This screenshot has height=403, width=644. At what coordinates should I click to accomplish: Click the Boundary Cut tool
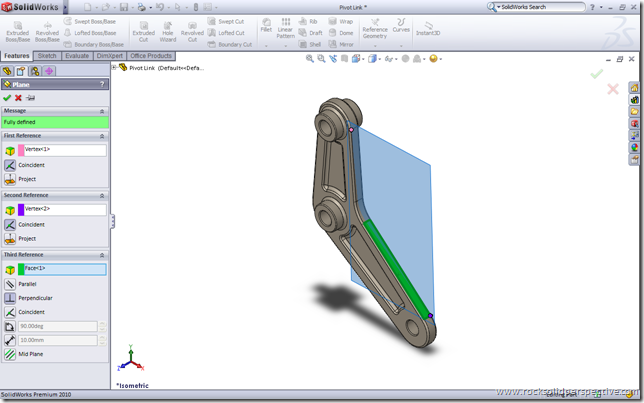click(230, 44)
